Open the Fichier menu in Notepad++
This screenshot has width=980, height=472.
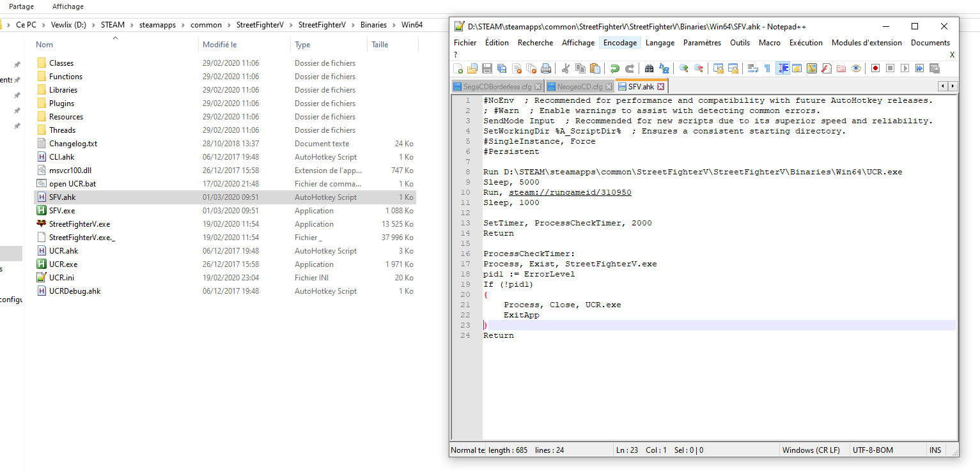pyautogui.click(x=465, y=43)
